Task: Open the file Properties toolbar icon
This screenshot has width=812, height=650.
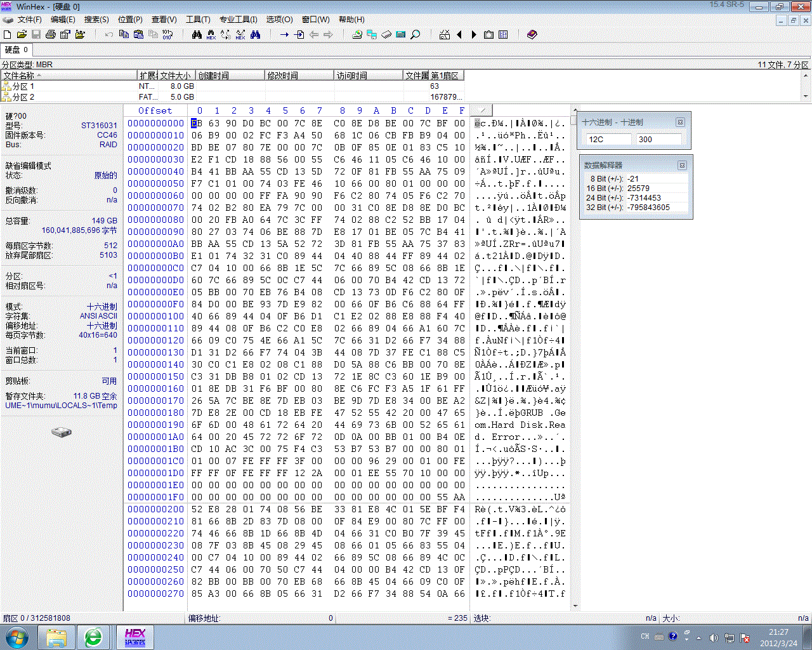Action: (x=65, y=34)
